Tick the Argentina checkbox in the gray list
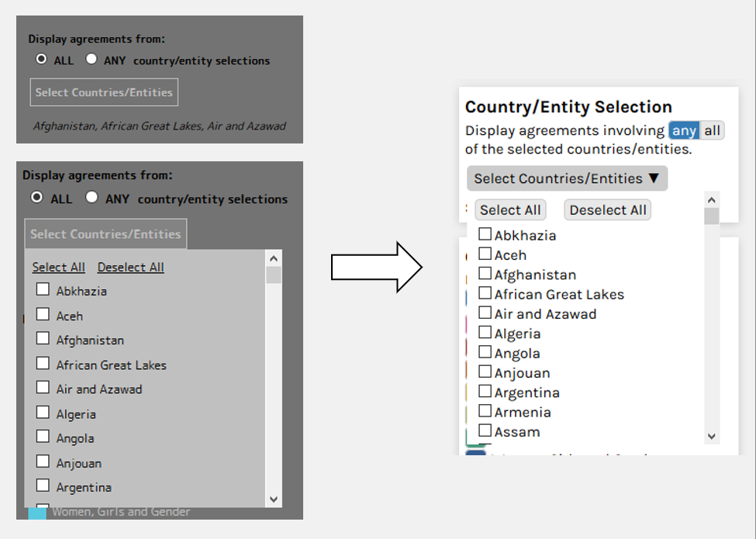The image size is (756, 539). point(43,486)
